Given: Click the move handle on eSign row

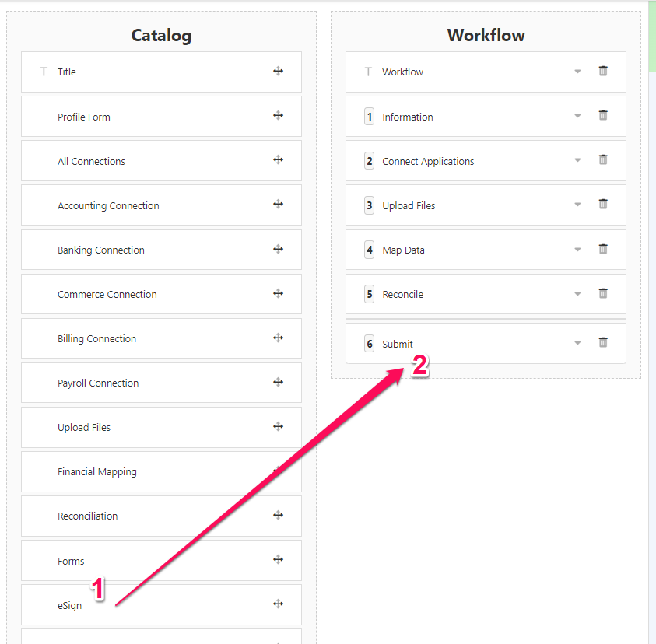Looking at the screenshot, I should (x=278, y=604).
